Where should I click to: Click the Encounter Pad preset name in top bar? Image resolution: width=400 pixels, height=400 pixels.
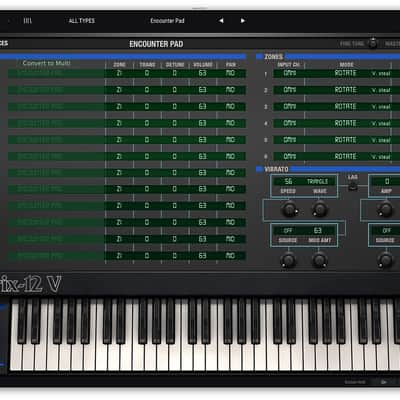[x=167, y=21]
